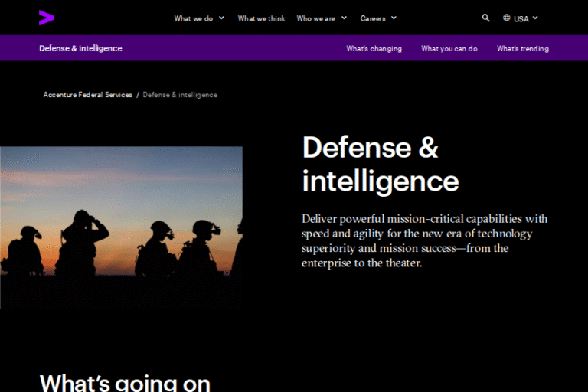Switch to the What's trending section

(x=522, y=48)
